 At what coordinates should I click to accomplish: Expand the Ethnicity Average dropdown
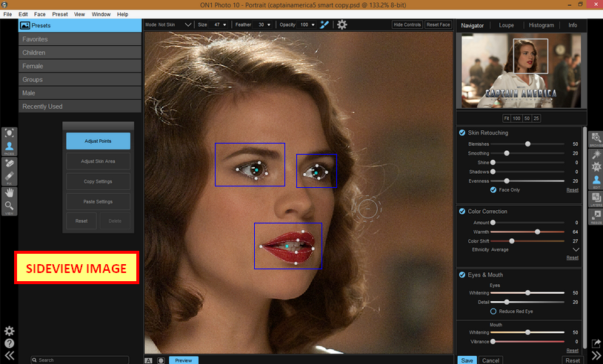[576, 249]
